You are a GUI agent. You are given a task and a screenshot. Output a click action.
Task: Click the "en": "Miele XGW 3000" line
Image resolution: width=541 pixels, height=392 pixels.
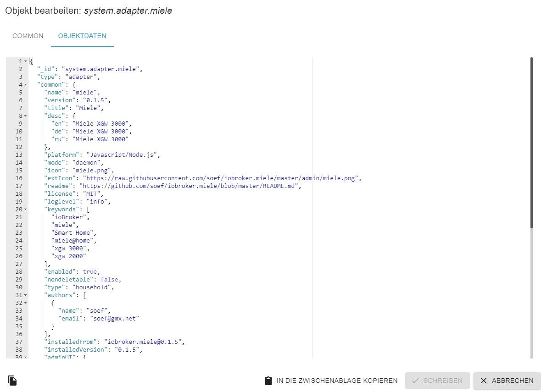coord(91,124)
